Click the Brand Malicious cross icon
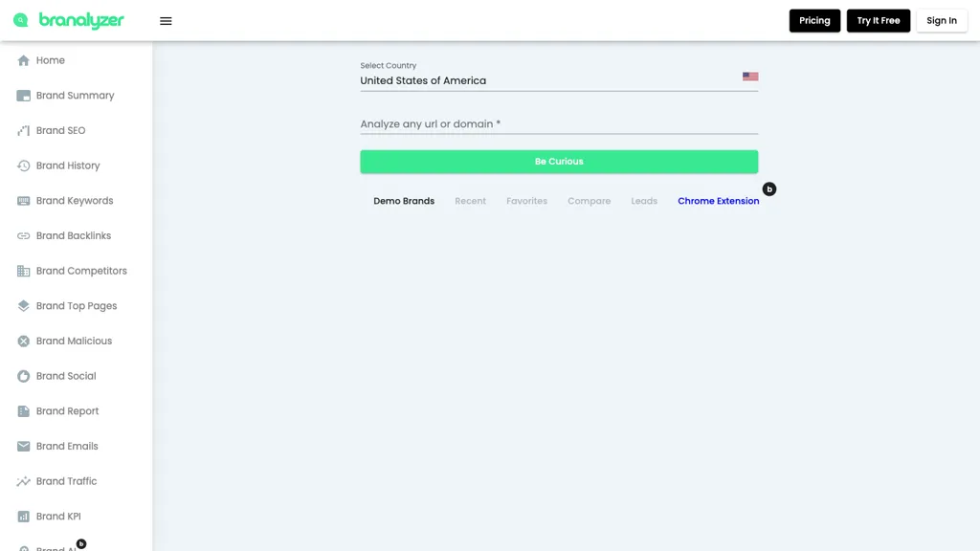This screenshot has width=980, height=551. pyautogui.click(x=23, y=342)
